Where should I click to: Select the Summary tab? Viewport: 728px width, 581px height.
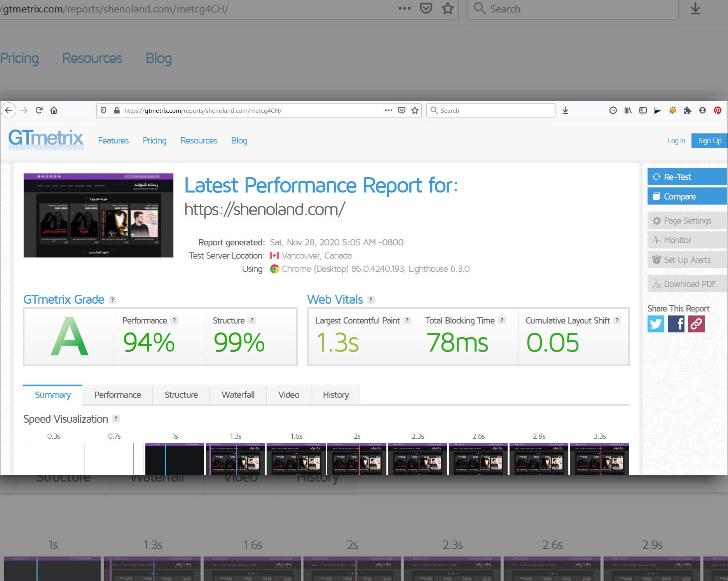[53, 395]
